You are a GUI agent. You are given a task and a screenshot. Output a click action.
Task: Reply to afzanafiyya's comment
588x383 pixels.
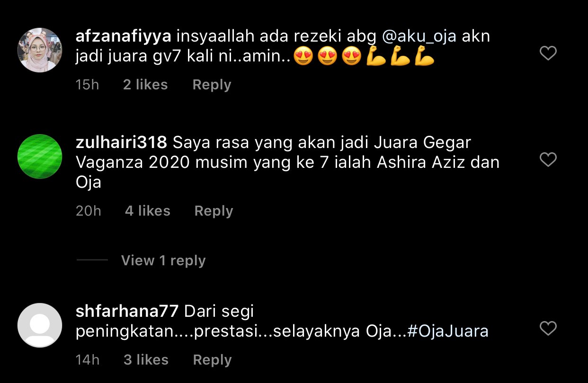(x=212, y=85)
